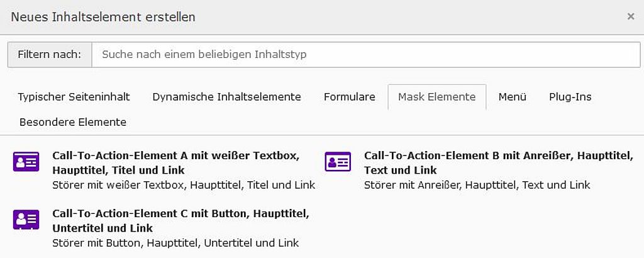The height and width of the screenshot is (258, 644).
Task: Open the Typischer Seiteninhalt tab
Action: [74, 97]
